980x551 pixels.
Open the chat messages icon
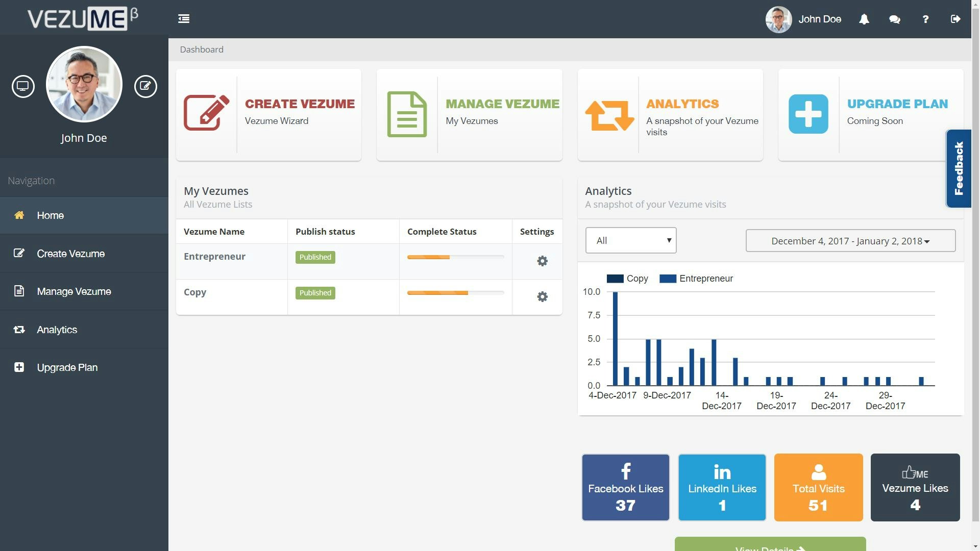[894, 19]
